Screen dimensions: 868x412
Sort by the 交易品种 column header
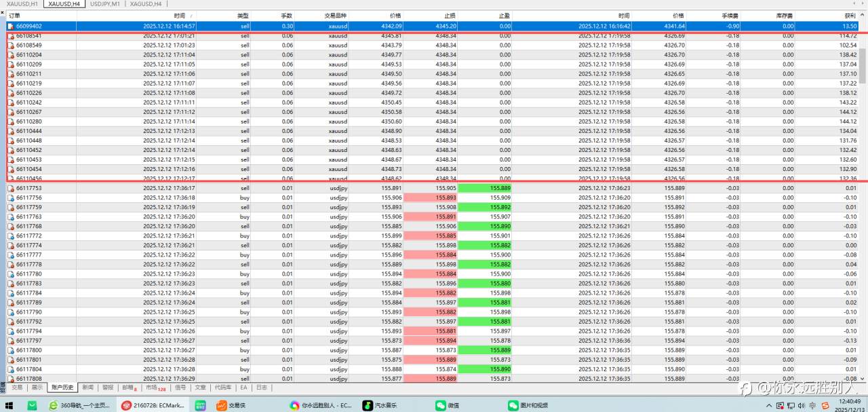click(x=336, y=16)
